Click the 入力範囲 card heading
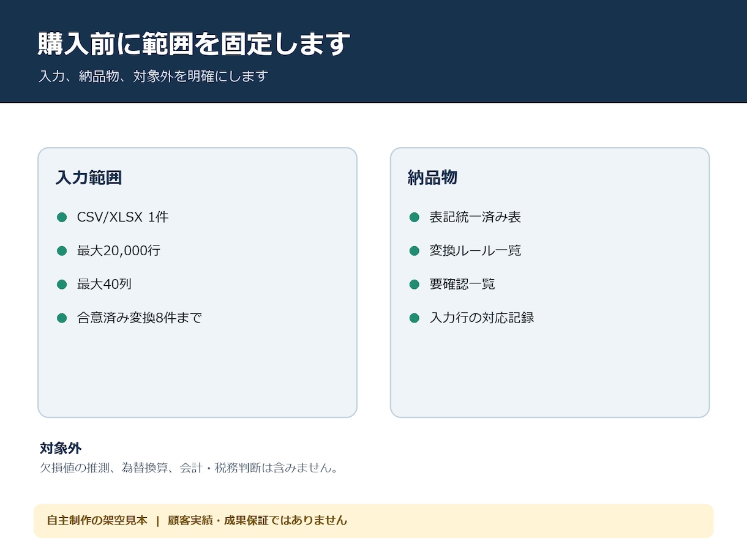The height and width of the screenshot is (560, 747). click(x=89, y=177)
